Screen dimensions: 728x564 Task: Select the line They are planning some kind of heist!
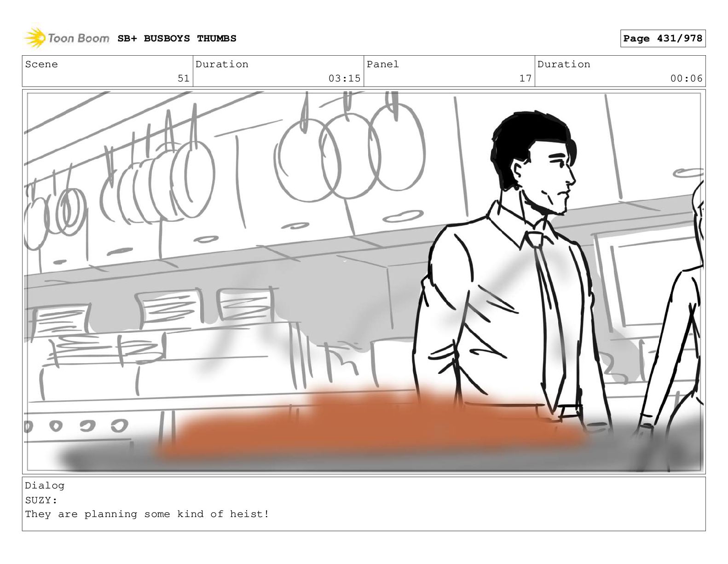(147, 514)
